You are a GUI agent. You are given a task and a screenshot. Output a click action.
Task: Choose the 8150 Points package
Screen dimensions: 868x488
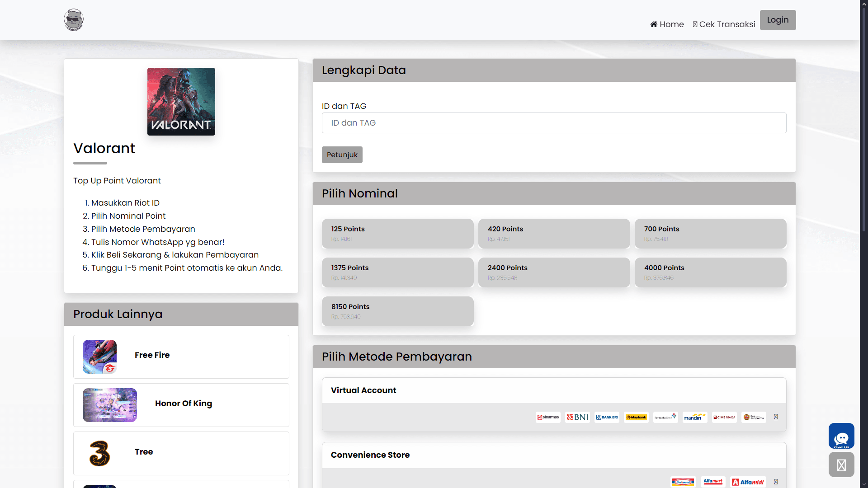click(x=397, y=311)
